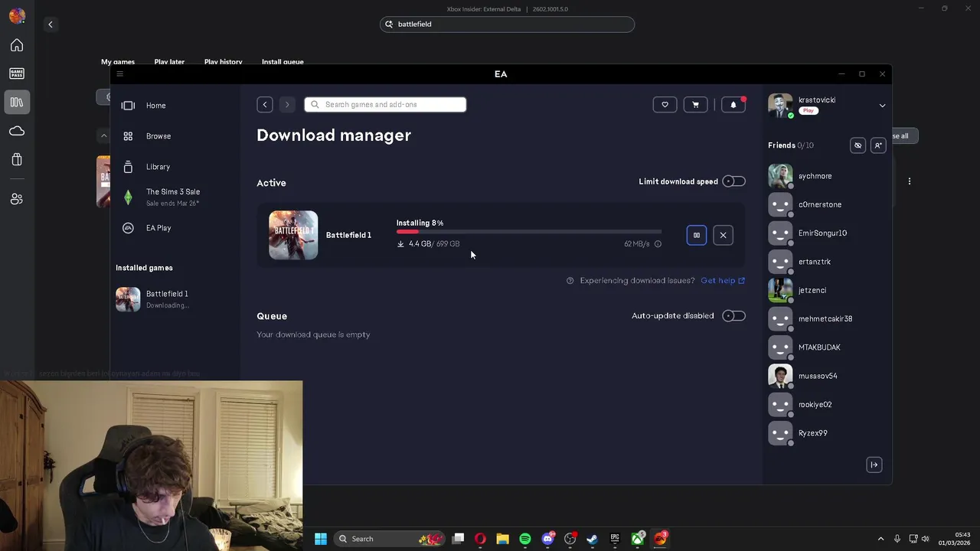Open the EA shopping cart
This screenshot has height=551, width=980.
pos(695,105)
